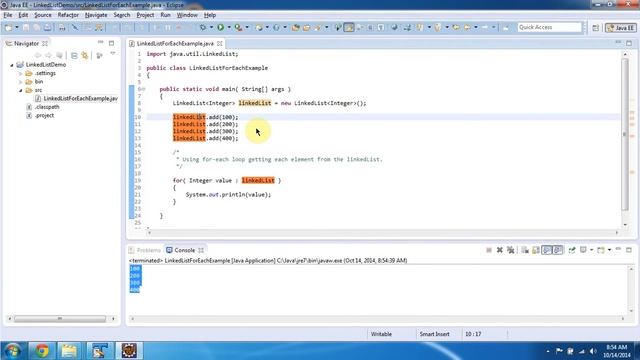This screenshot has width=640, height=360.
Task: Open the Navigate menu
Action: (x=96, y=15)
